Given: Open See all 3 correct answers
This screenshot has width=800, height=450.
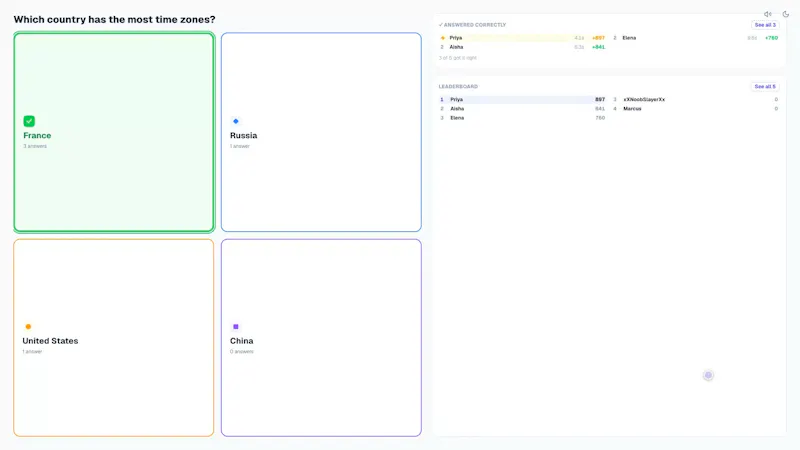Looking at the screenshot, I should click(x=765, y=25).
